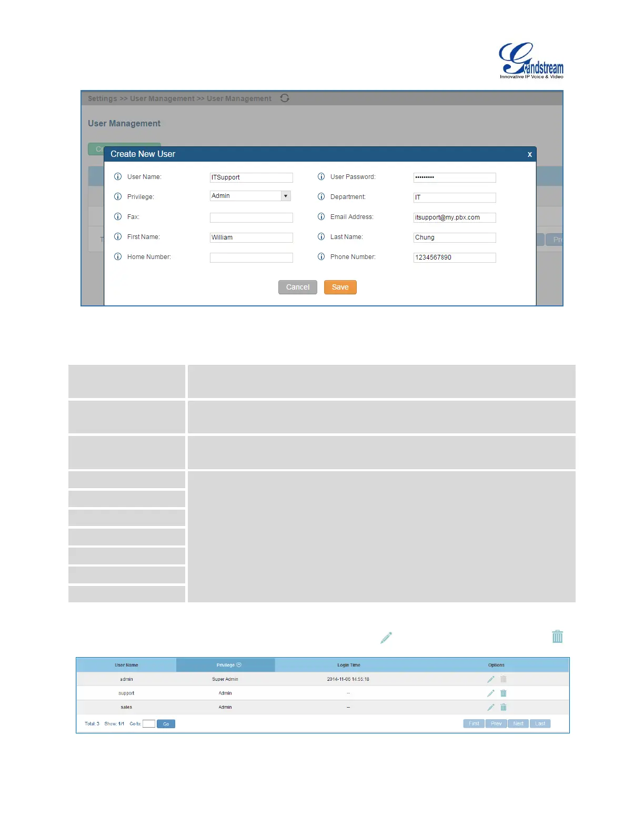
Task: Click the First Name field containing William
Action: tap(251, 237)
